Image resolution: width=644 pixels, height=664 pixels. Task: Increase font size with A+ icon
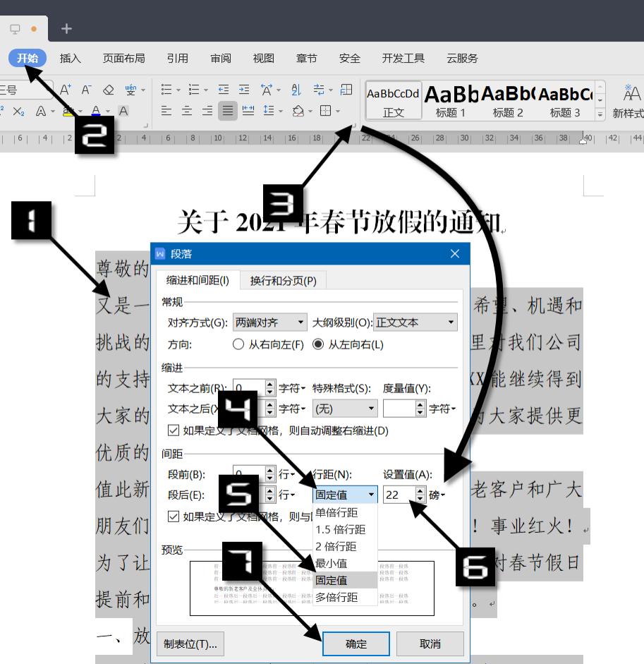[66, 90]
